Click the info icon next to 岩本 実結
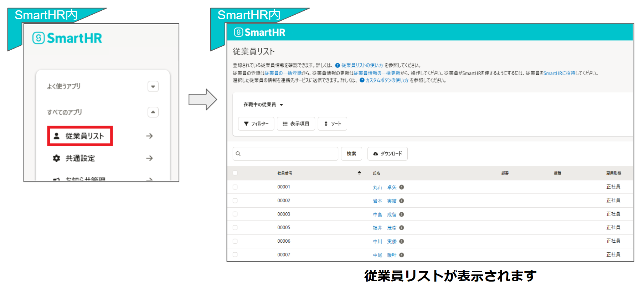 pyautogui.click(x=402, y=201)
